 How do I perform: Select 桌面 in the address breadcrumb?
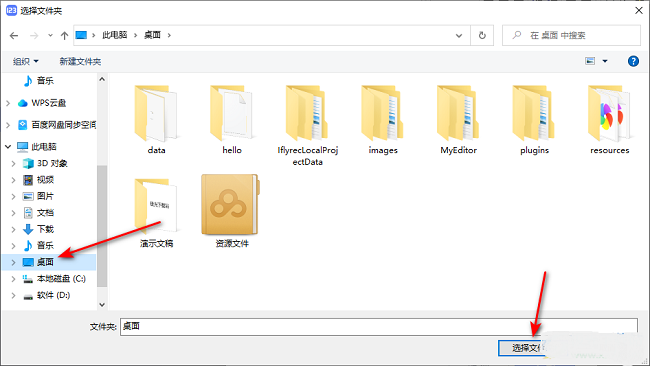(152, 35)
